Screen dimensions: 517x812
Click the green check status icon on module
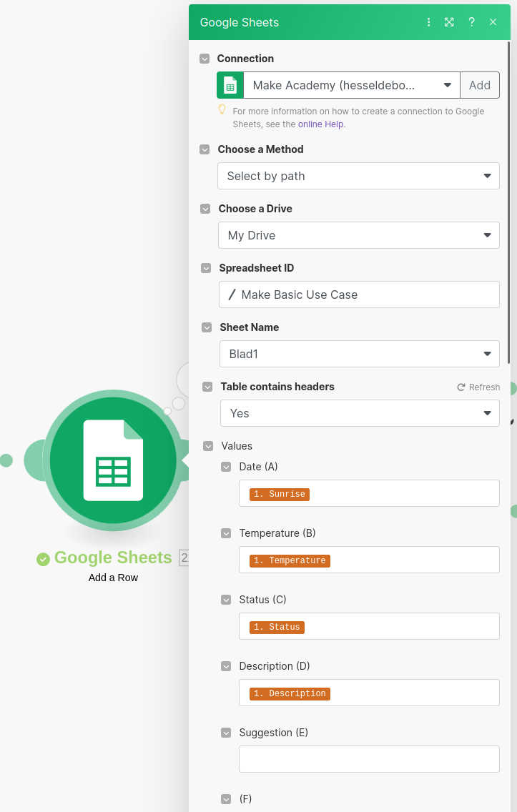(x=43, y=559)
